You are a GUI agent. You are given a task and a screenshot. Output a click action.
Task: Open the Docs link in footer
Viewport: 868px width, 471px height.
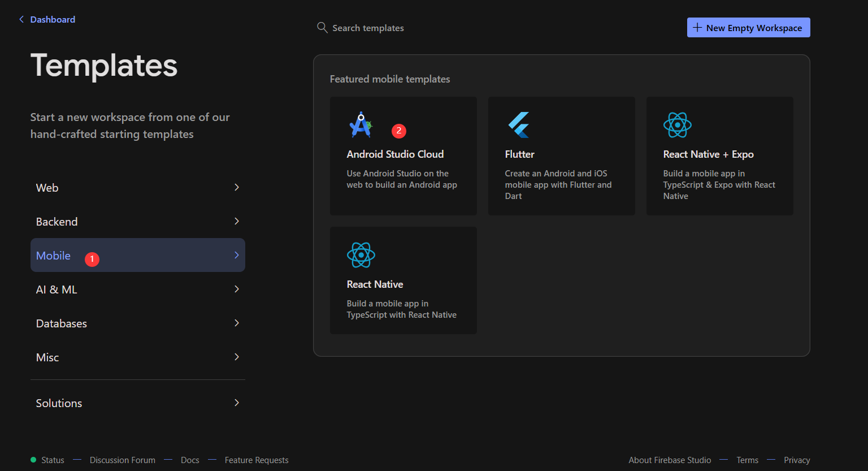point(190,460)
